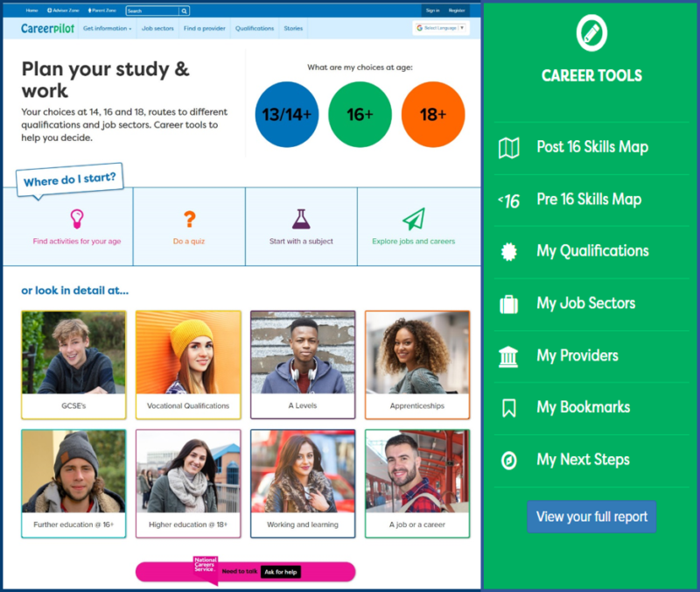700x592 pixels.
Task: Open the Stories menu item
Action: (x=293, y=28)
